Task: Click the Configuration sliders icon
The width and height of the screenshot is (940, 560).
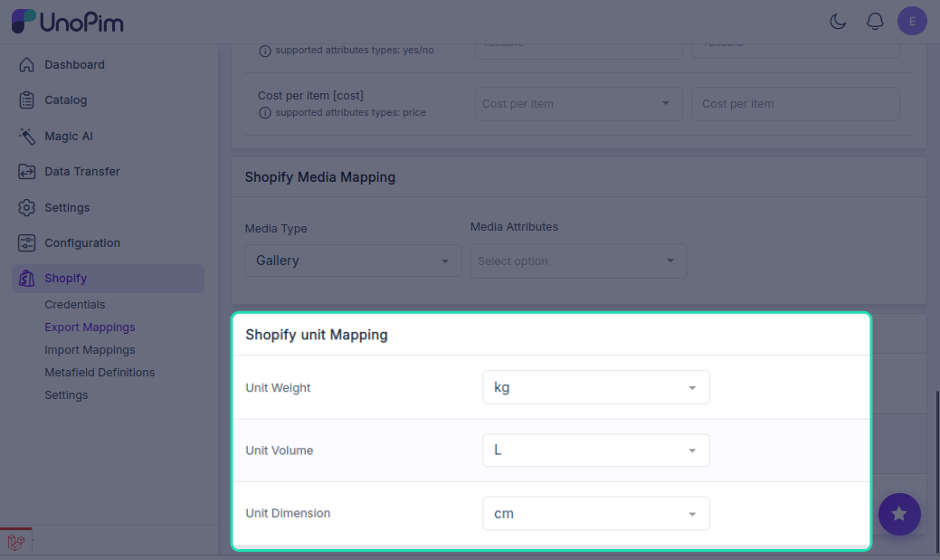Action: click(x=26, y=242)
